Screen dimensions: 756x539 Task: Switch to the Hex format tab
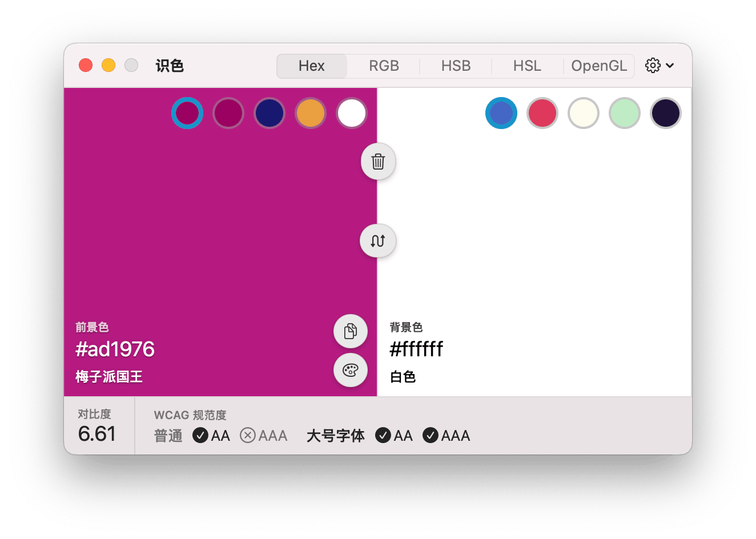[x=312, y=66]
